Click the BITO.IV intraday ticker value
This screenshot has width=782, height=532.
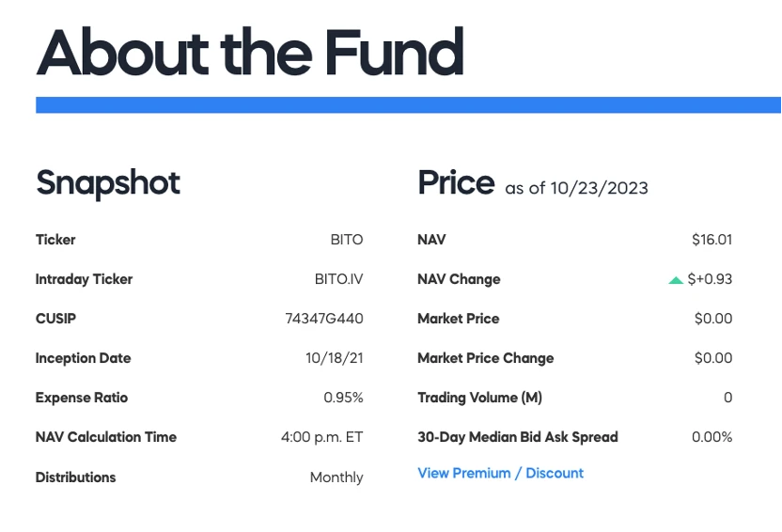(x=338, y=279)
